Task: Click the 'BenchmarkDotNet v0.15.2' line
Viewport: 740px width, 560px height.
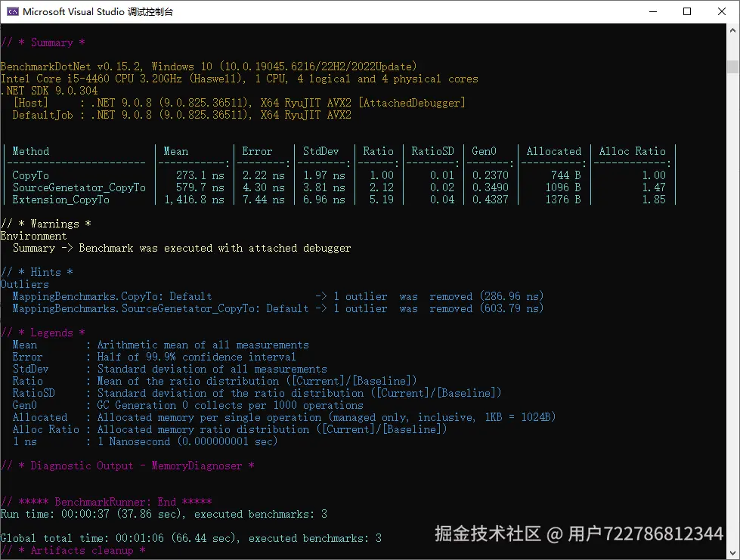Action: pos(209,67)
